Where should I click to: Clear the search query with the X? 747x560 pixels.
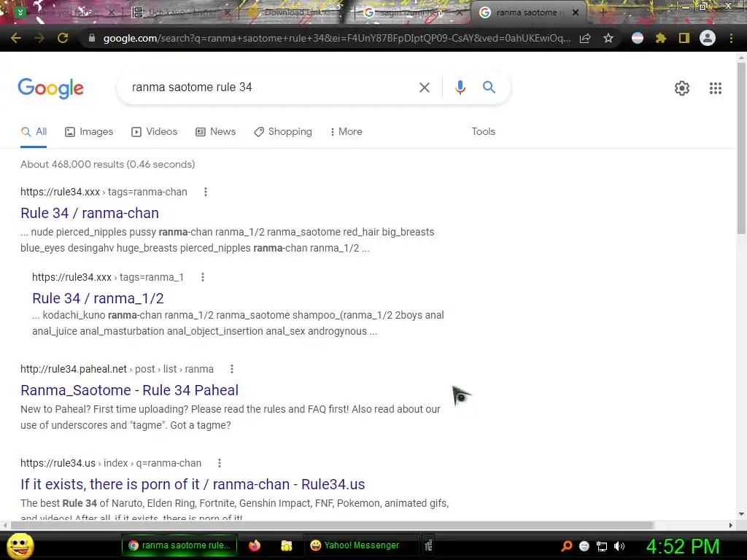[425, 87]
